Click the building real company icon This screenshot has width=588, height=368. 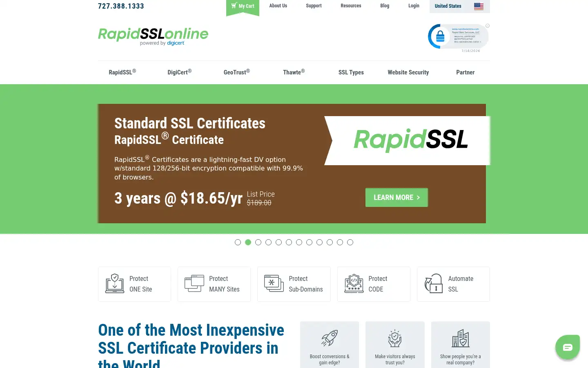pos(461,338)
